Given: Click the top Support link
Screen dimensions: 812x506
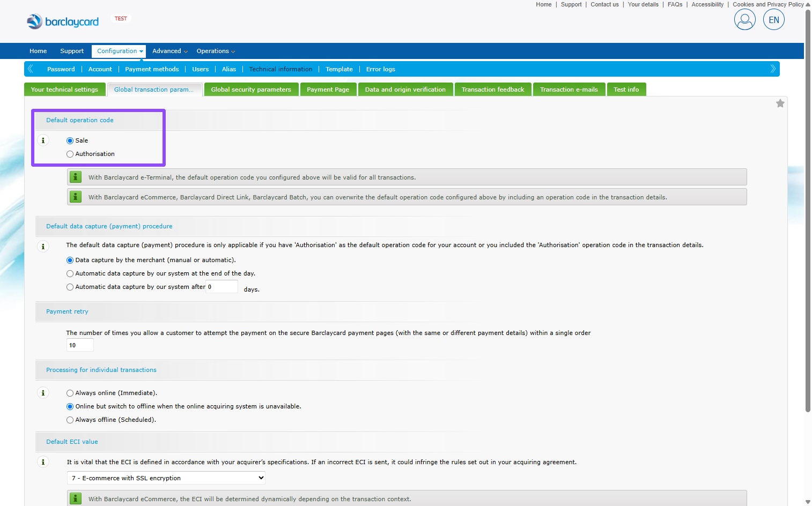Looking at the screenshot, I should click(x=571, y=4).
